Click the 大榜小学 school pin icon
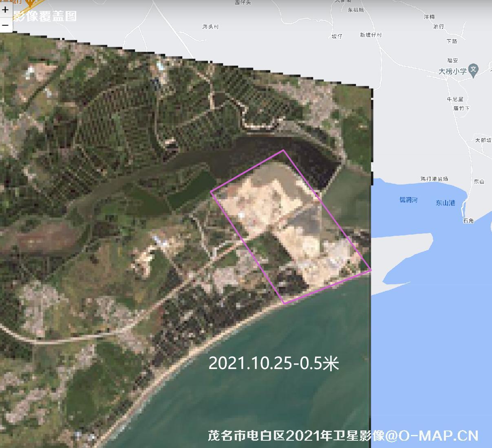This screenshot has height=448, width=492. (x=473, y=69)
